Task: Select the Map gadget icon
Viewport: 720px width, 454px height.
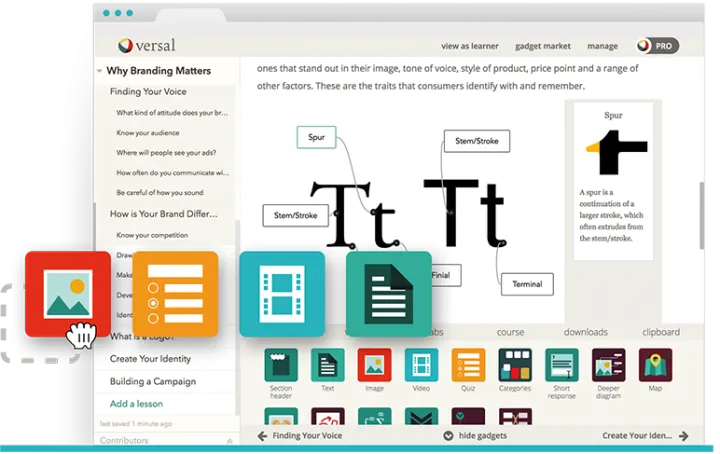Action: click(x=656, y=364)
